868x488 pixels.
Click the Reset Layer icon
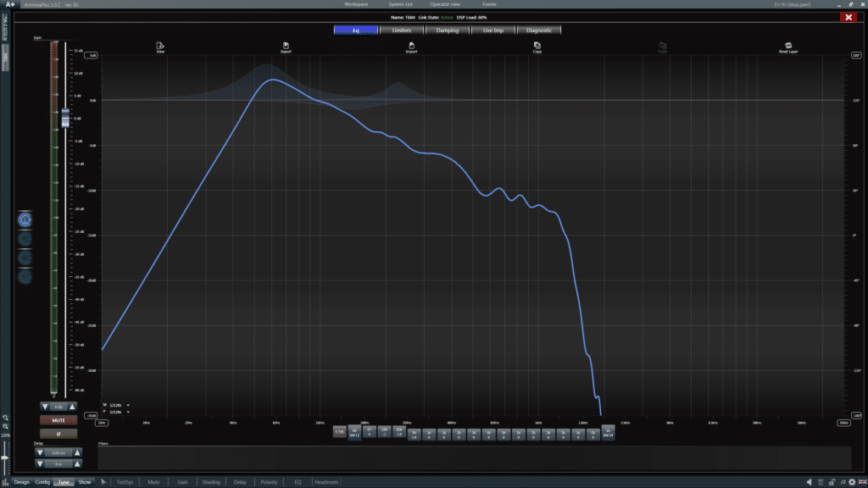(x=788, y=46)
